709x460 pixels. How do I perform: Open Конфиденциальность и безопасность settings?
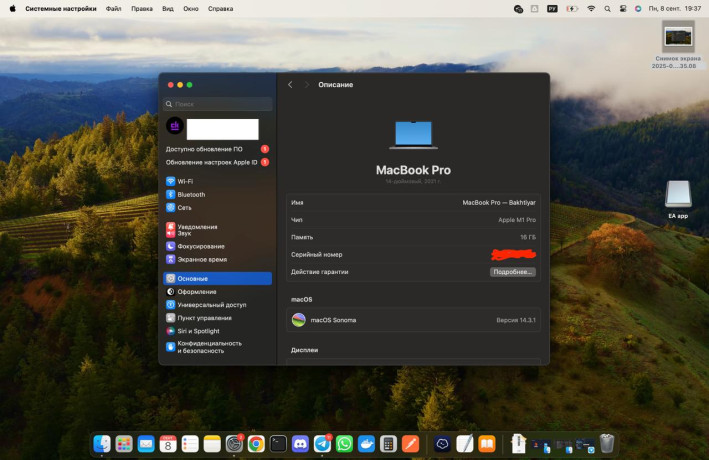[218, 347]
